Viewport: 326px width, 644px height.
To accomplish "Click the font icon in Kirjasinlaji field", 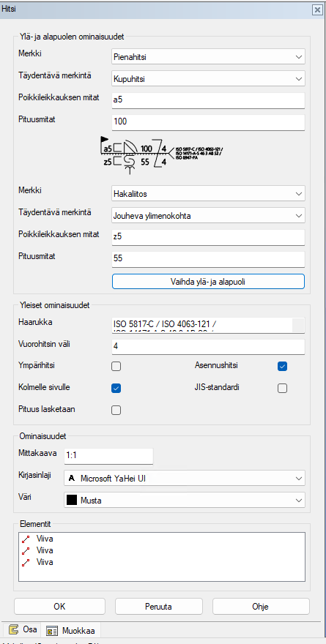I will coord(72,478).
